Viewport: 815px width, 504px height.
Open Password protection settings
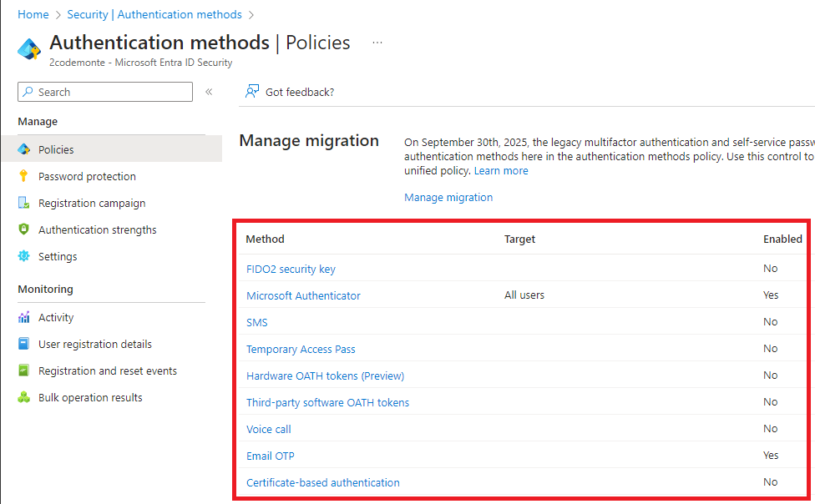tap(87, 176)
